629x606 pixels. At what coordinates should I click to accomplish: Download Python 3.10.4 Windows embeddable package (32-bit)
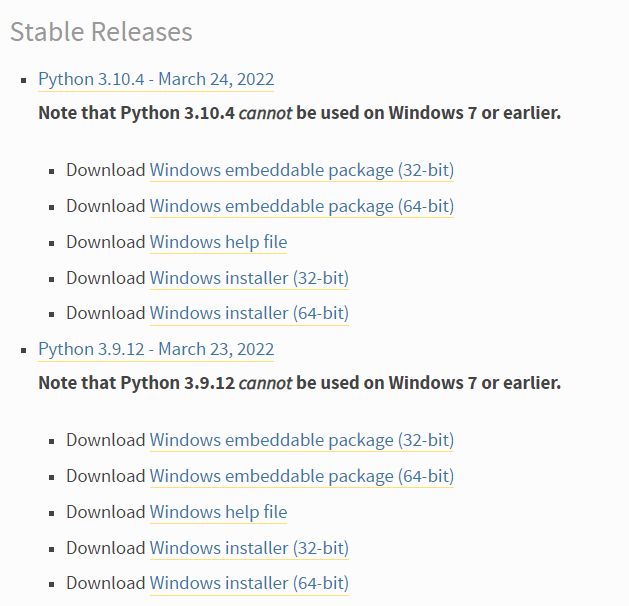[x=302, y=170]
